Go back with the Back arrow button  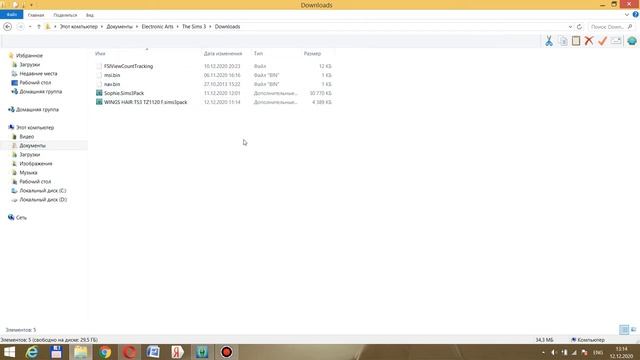pos(7,27)
